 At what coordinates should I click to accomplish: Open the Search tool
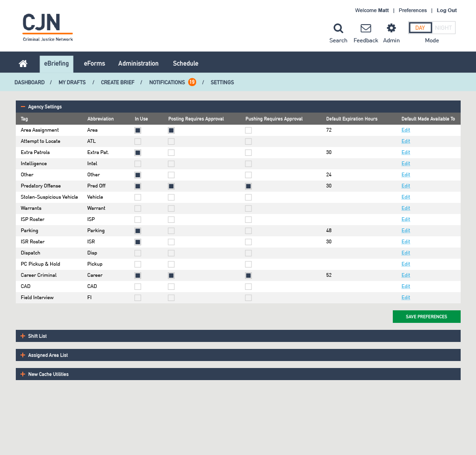(338, 28)
